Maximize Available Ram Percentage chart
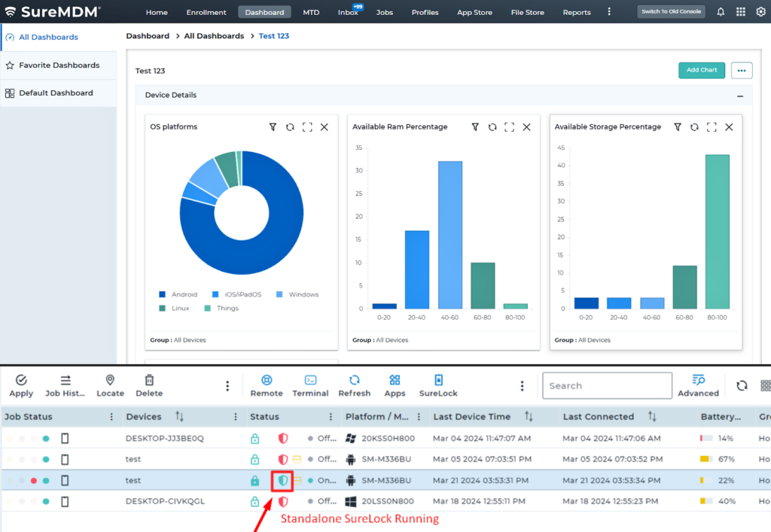 coord(510,127)
